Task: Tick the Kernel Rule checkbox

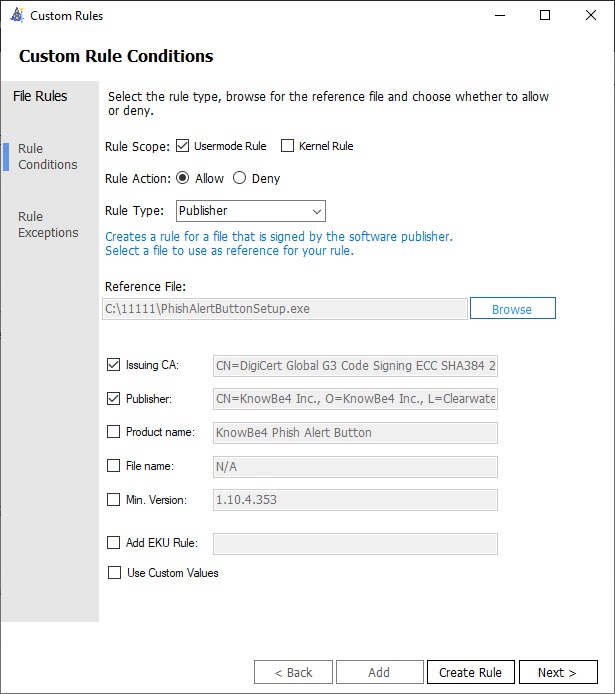Action: tap(288, 146)
